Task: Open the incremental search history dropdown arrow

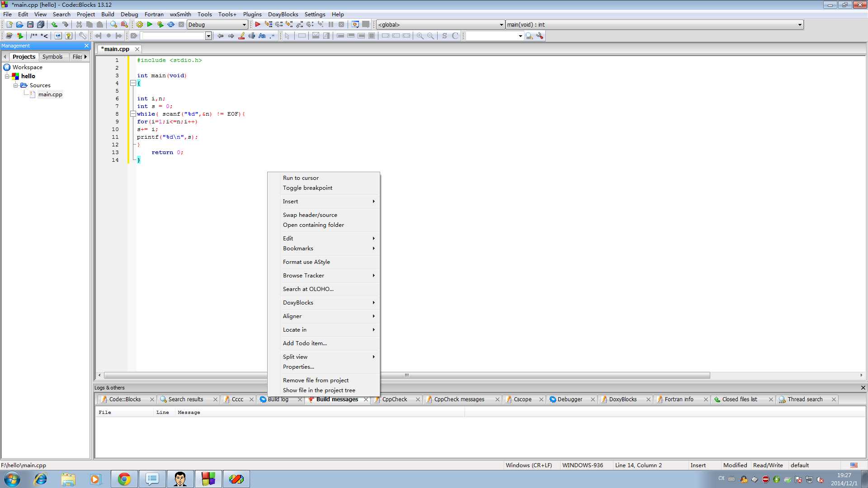Action: [x=208, y=36]
